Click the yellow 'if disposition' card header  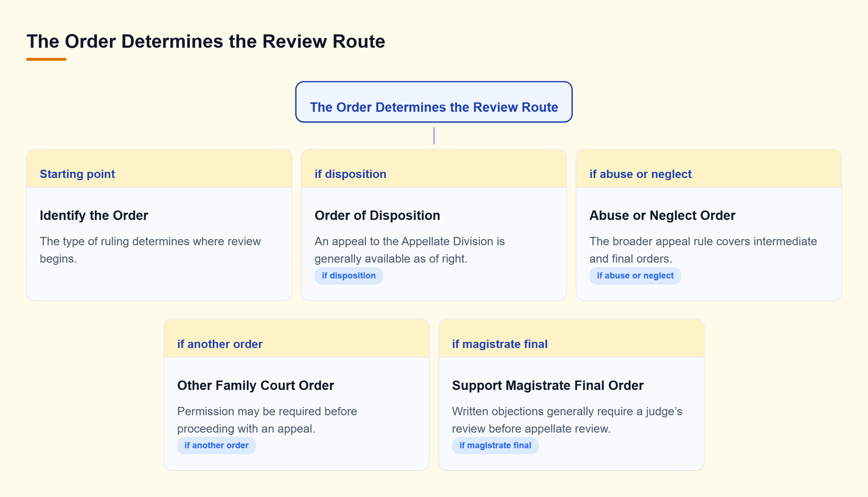point(434,169)
